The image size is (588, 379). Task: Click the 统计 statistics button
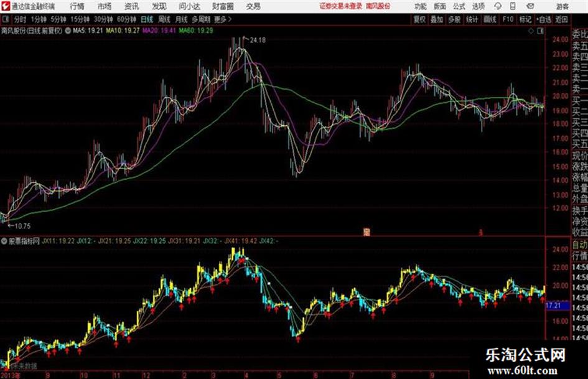pos(472,19)
